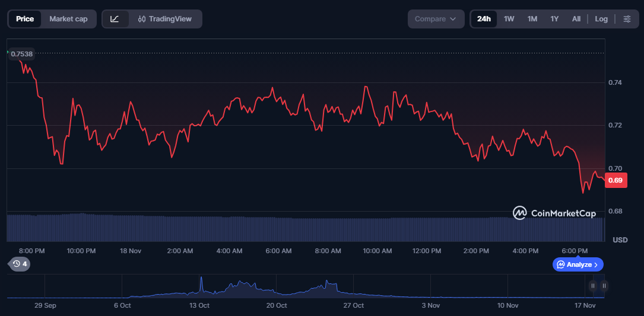Select the 1Y time range
The width and height of the screenshot is (644, 316).
tap(554, 19)
